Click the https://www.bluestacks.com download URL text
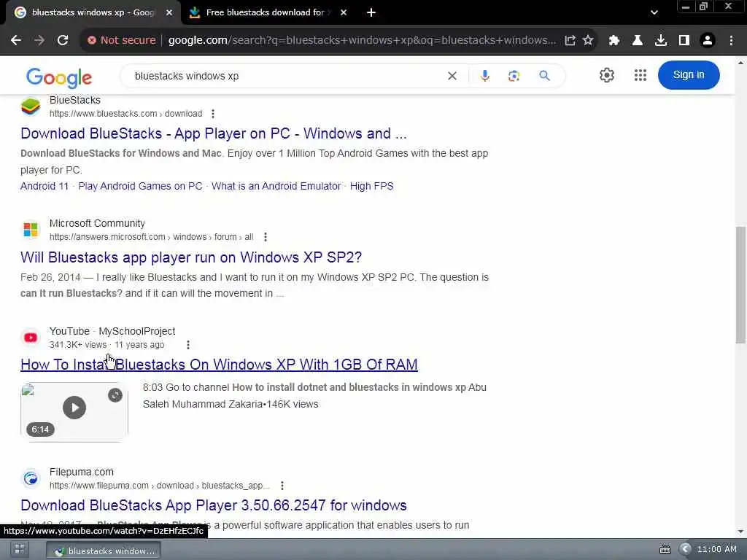Viewport: 747px width, 560px height. coord(125,114)
